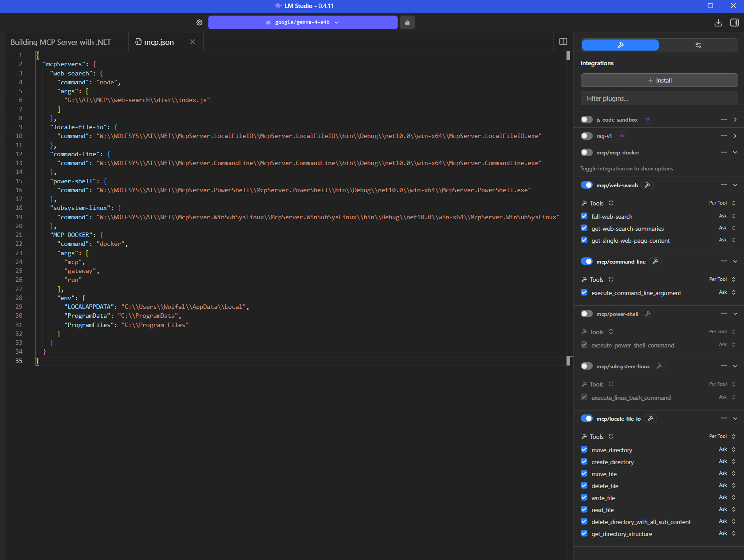744x560 pixels.
Task: Change Ask permission for full-web-search
Action: tap(727, 216)
